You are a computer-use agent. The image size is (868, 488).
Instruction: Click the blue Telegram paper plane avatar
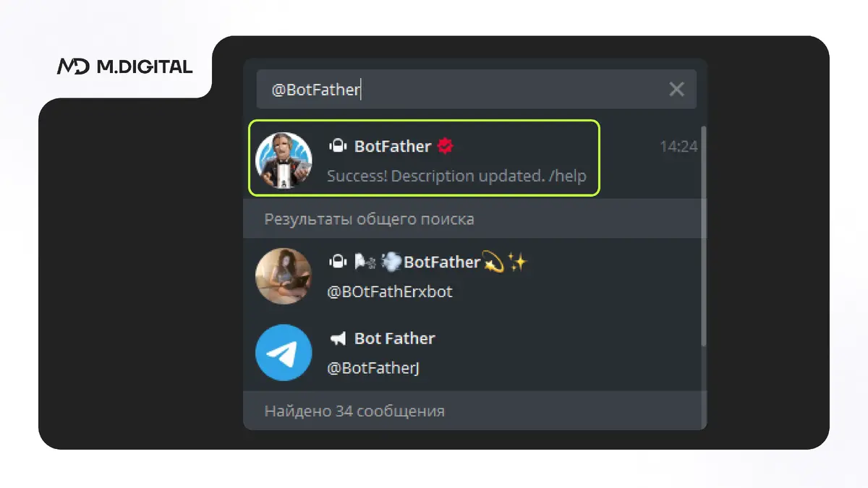284,353
